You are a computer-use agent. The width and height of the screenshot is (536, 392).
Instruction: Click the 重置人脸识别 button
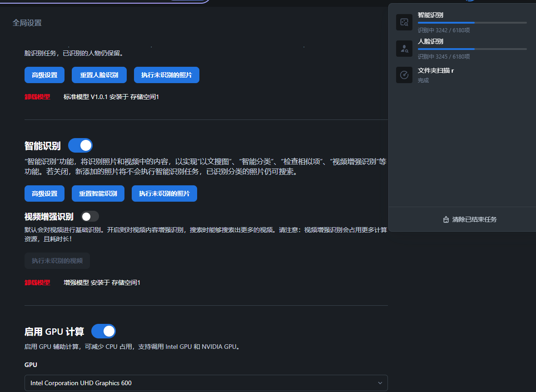pos(99,75)
